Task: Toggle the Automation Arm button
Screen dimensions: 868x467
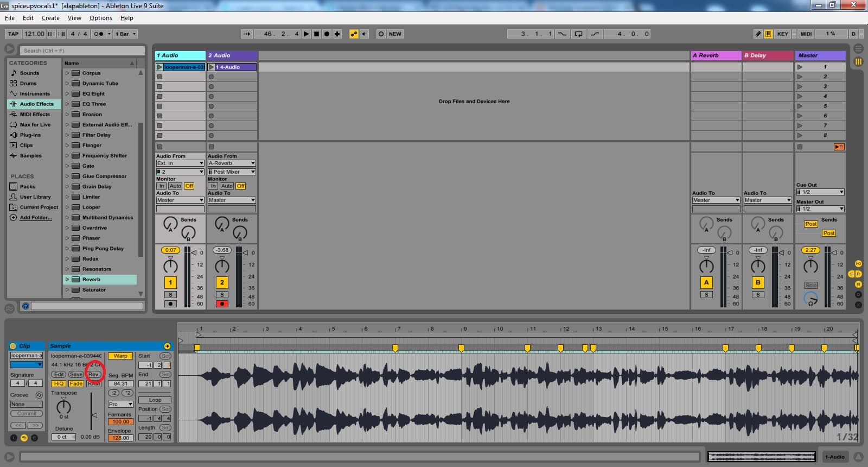Action: (354, 34)
